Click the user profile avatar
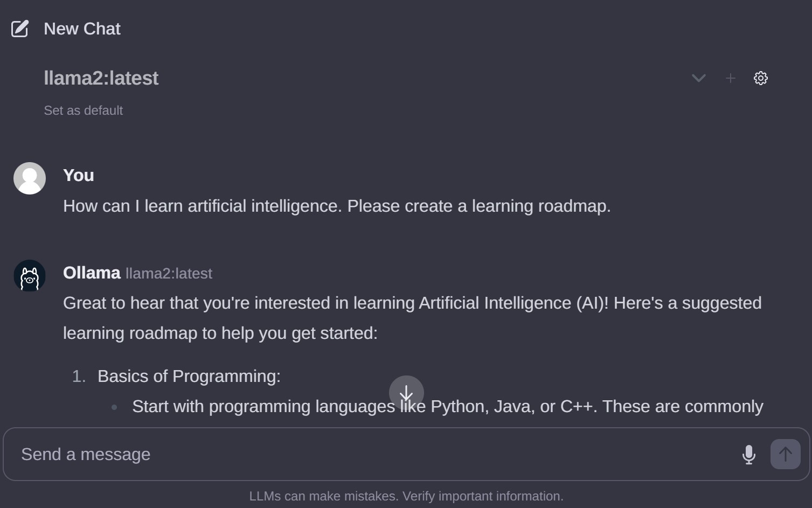 pyautogui.click(x=30, y=178)
